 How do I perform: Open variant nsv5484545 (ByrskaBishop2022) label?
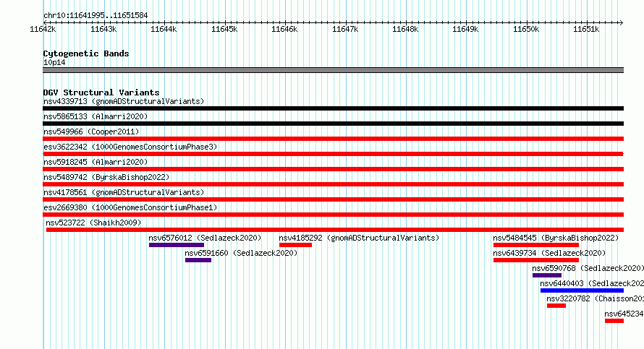pyautogui.click(x=556, y=238)
